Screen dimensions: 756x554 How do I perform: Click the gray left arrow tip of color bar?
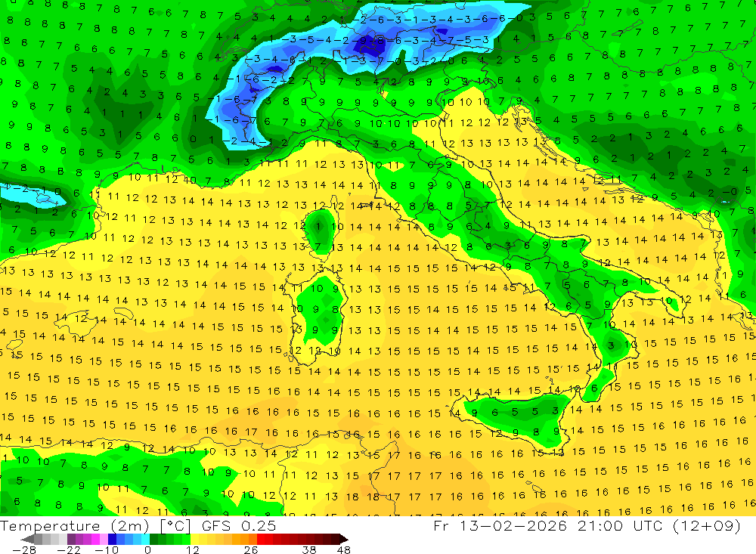[x=27, y=540]
